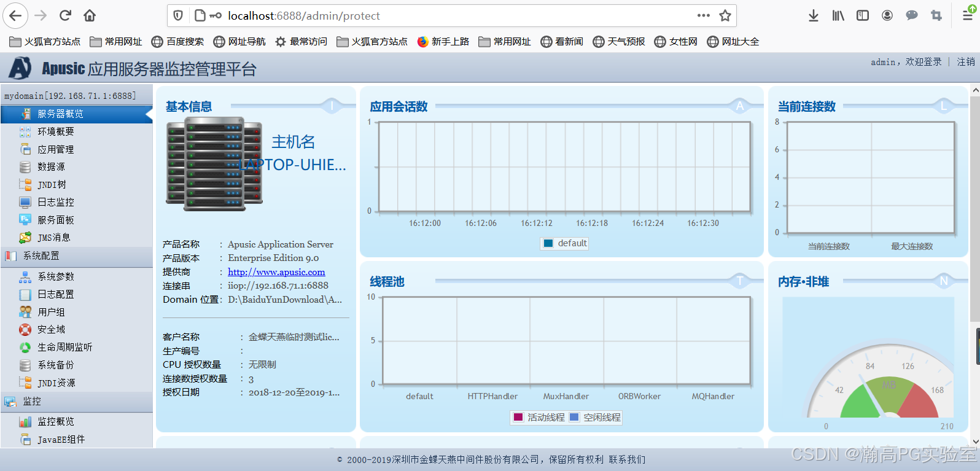
Task: Click the page scrollbar up arrow
Action: click(x=974, y=90)
